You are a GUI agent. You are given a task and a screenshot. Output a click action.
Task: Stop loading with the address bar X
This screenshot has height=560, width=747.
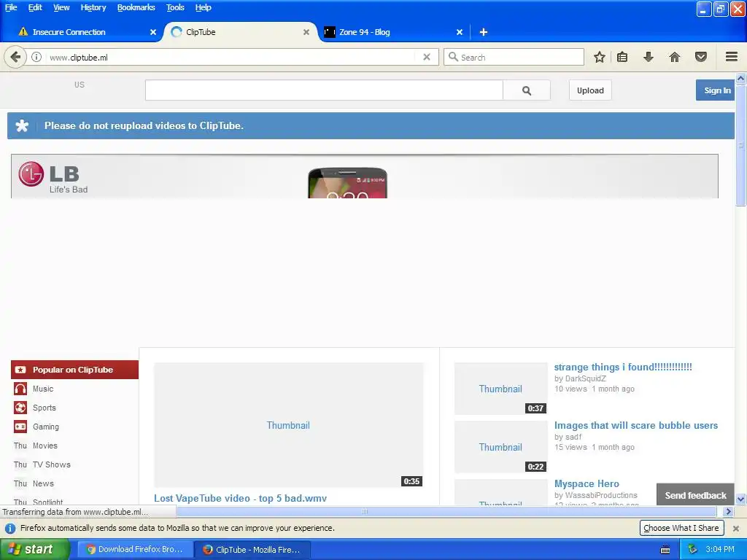point(427,57)
